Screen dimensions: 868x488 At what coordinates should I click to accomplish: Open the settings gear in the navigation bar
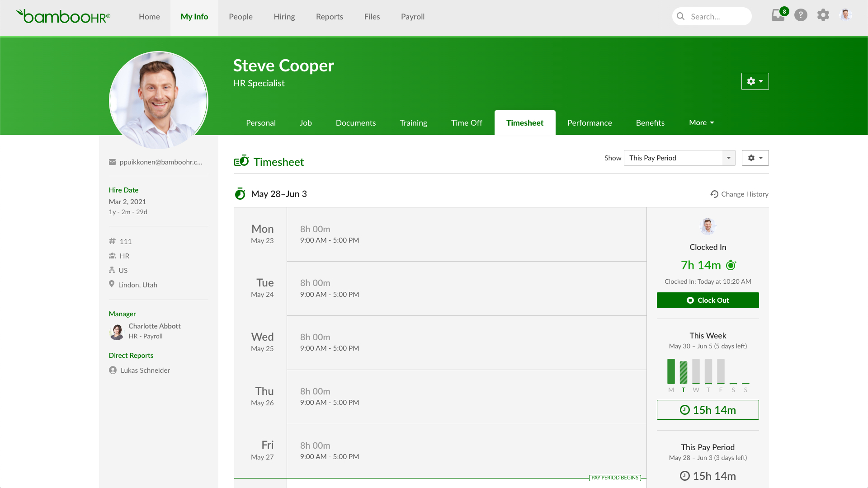click(823, 15)
